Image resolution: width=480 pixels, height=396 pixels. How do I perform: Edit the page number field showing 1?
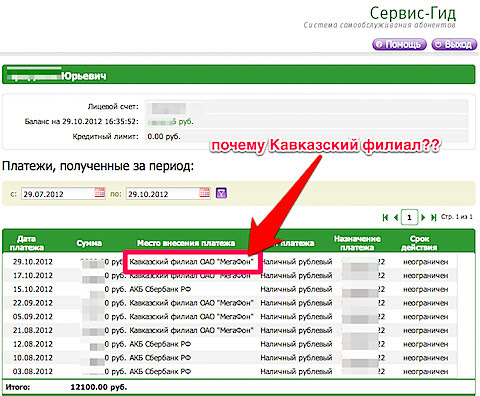[x=409, y=218]
